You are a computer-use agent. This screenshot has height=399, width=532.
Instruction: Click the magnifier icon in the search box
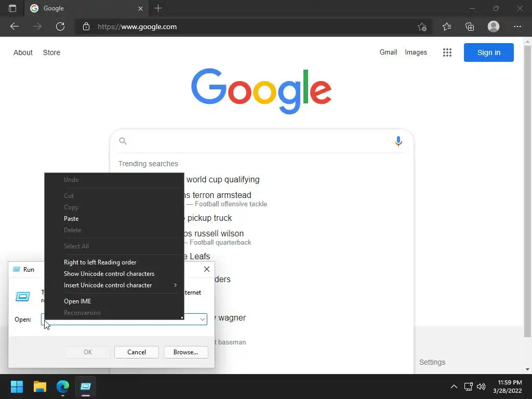123,141
